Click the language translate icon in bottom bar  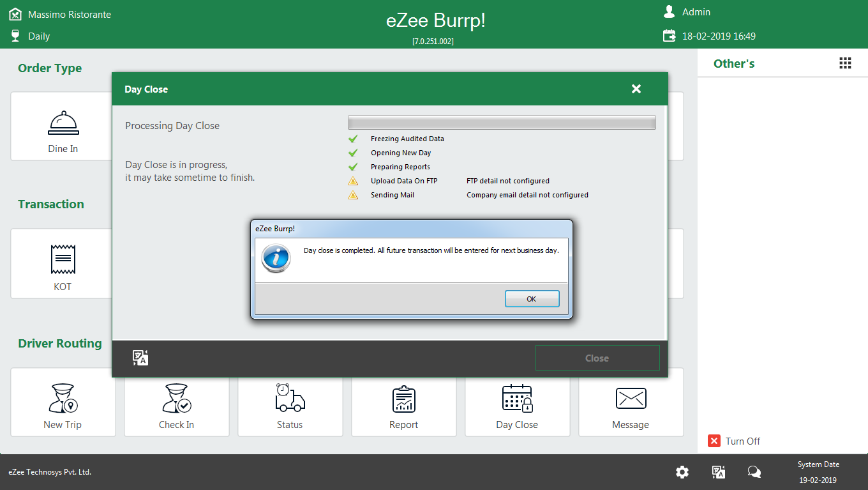[719, 472]
